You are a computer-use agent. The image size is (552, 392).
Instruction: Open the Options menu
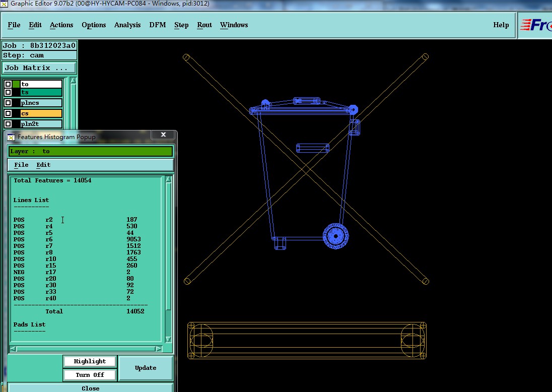(x=94, y=25)
